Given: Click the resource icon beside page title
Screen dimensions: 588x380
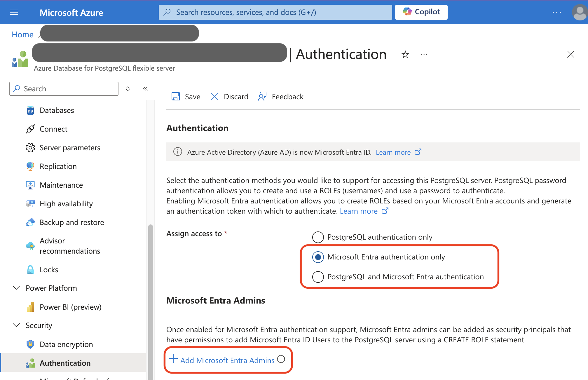Looking at the screenshot, I should click(x=20, y=59).
